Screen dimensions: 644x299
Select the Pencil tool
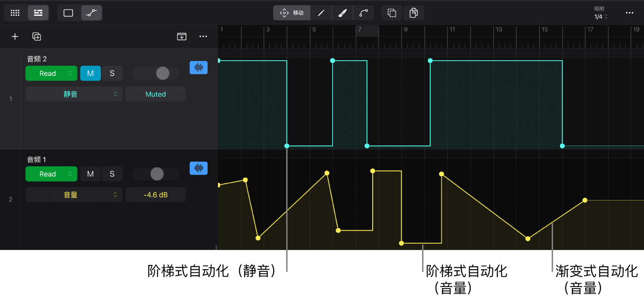tap(321, 13)
